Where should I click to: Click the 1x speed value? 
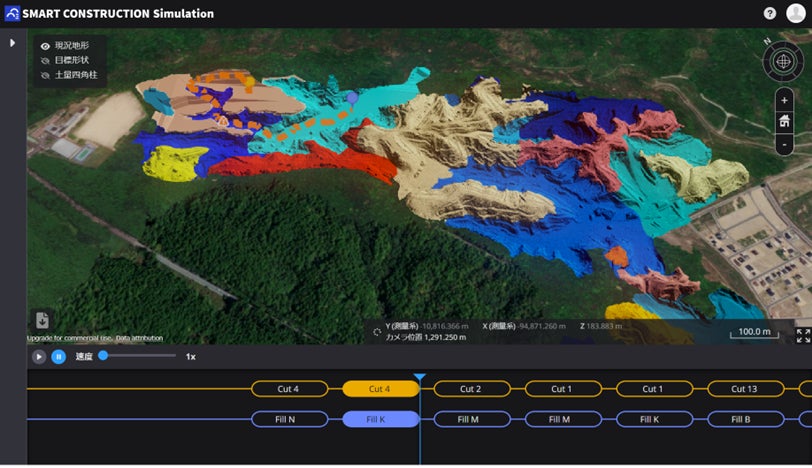(191, 357)
